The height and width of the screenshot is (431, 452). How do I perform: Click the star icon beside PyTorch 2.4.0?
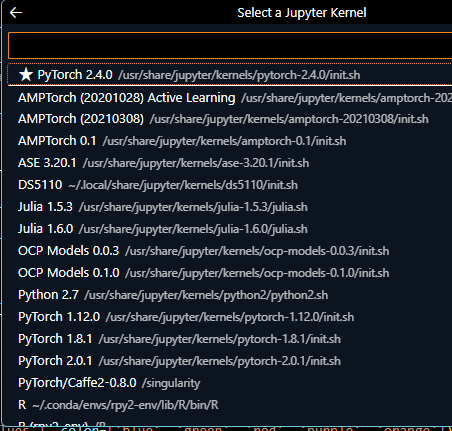(26, 75)
